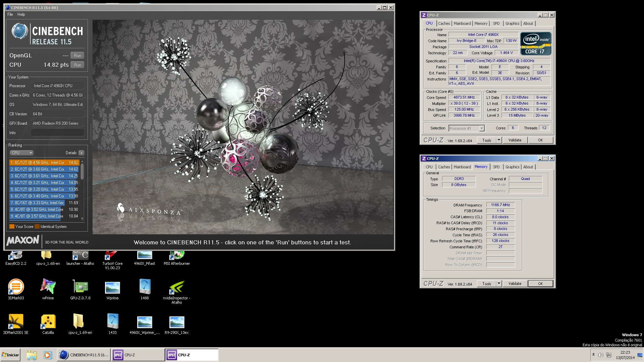Select ranking entry 9 at 3.57 GHz
The image size is (644, 362).
44,216
